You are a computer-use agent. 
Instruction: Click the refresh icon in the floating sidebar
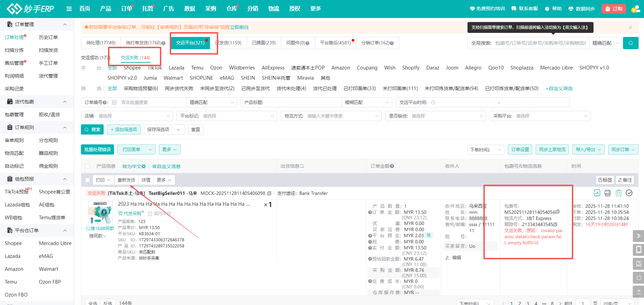point(638,278)
